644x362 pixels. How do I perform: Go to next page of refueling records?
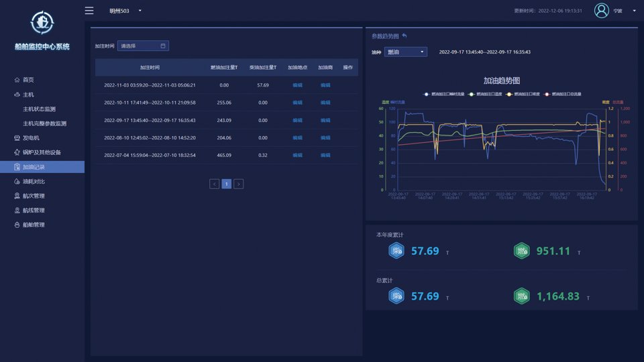[x=238, y=184]
